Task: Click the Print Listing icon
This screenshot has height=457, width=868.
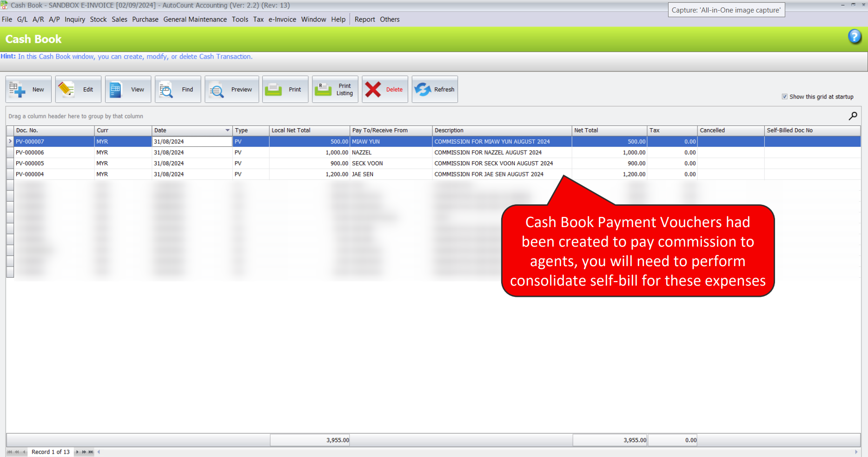Action: click(323, 90)
